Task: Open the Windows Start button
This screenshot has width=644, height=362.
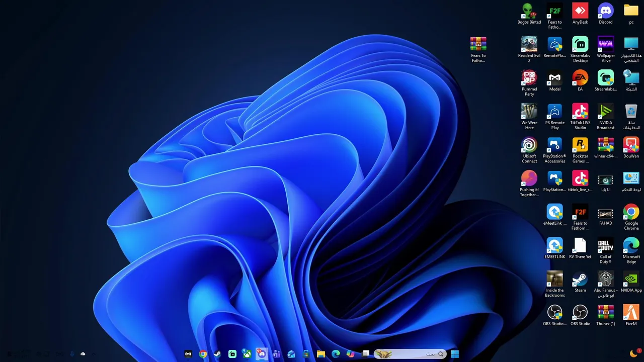Action: (x=455, y=354)
